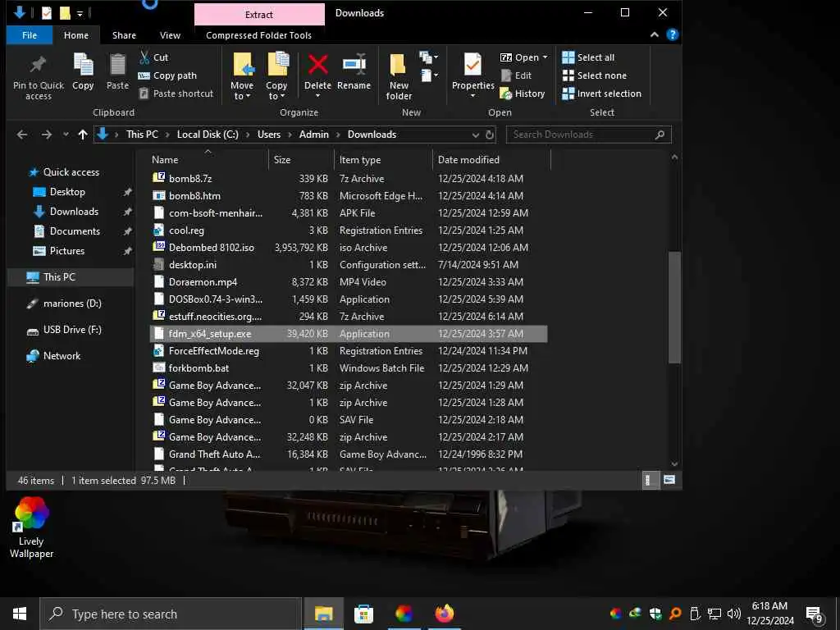Screen dimensions: 840x630
Task: Collapse the ribbon with chevron
Action: tap(654, 34)
